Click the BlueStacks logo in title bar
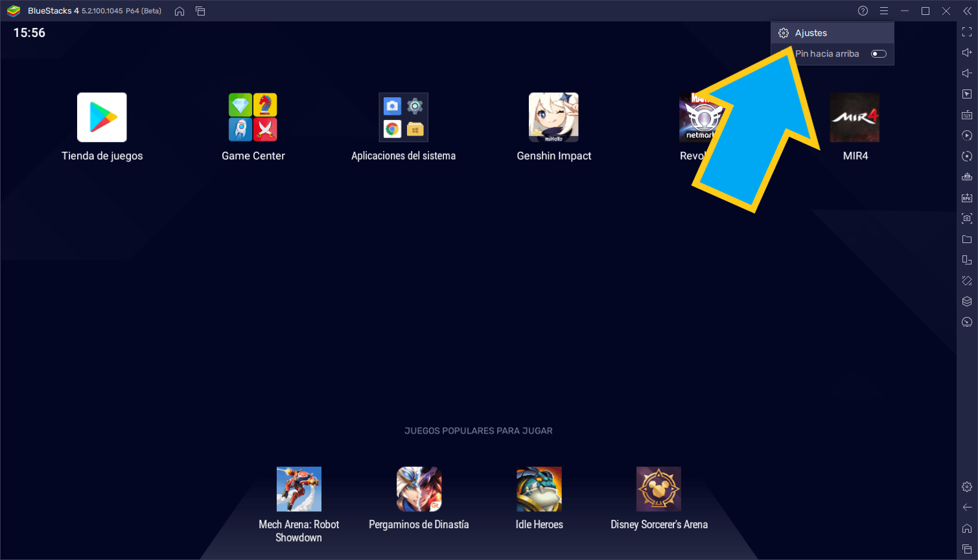The height and width of the screenshot is (560, 978). tap(14, 11)
